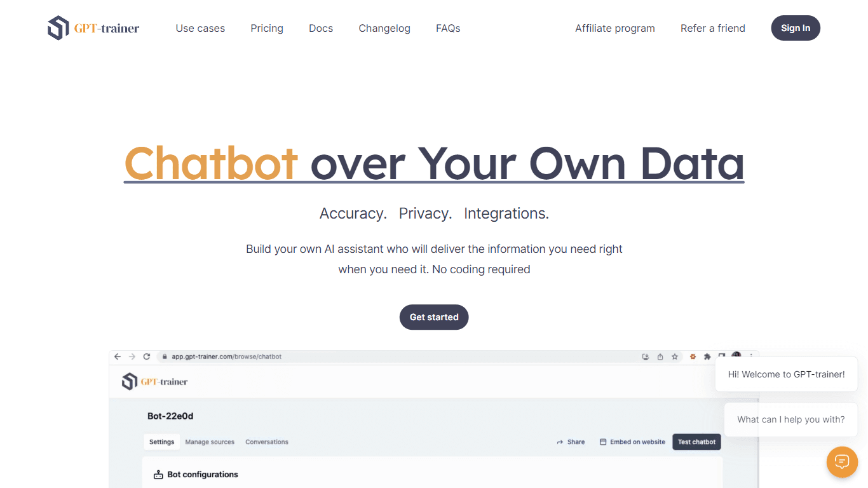Open Conversations tab in demo screenshot
This screenshot has width=868, height=488.
point(267,442)
